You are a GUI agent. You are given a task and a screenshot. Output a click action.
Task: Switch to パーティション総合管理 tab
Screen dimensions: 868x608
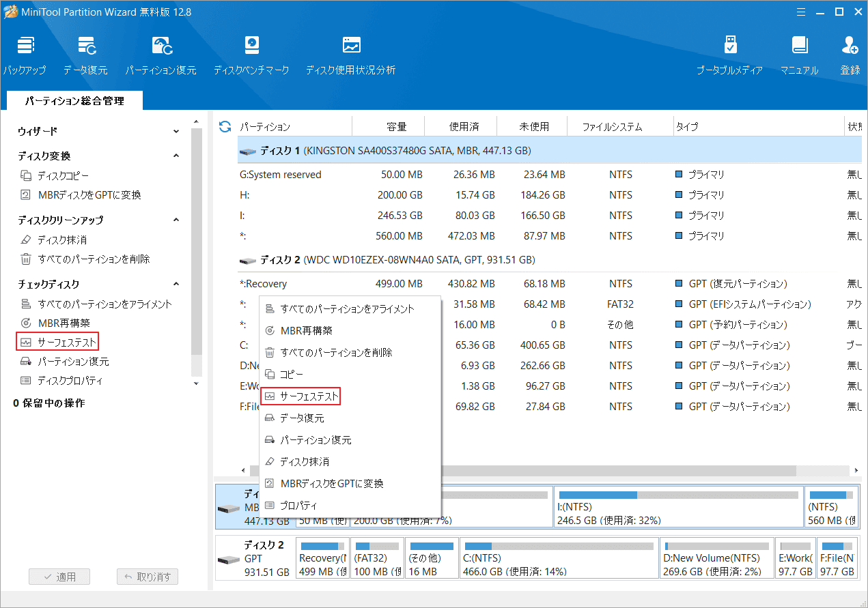coord(74,100)
